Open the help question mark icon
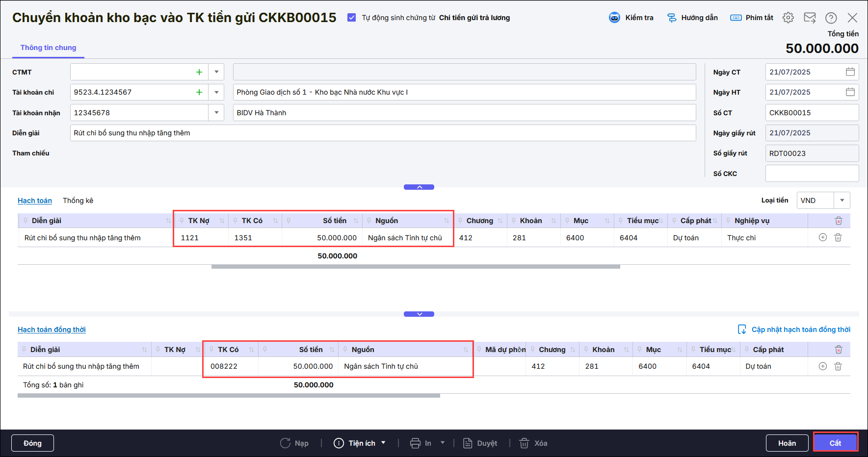The width and height of the screenshot is (868, 457). [831, 18]
